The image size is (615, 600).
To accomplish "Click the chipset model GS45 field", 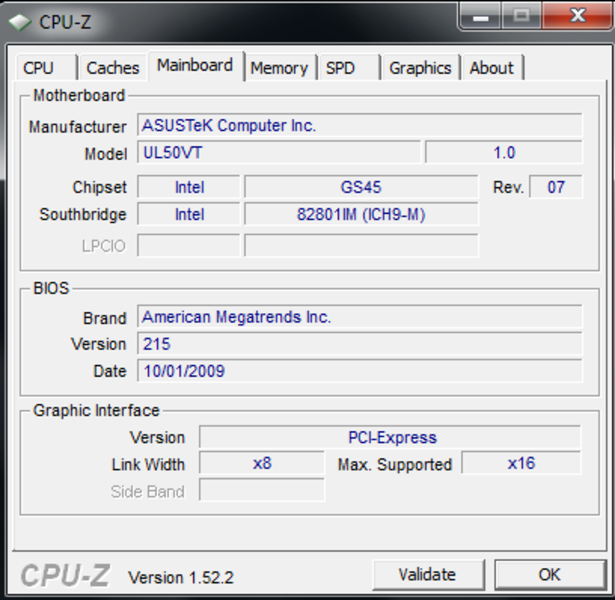I will point(361,187).
